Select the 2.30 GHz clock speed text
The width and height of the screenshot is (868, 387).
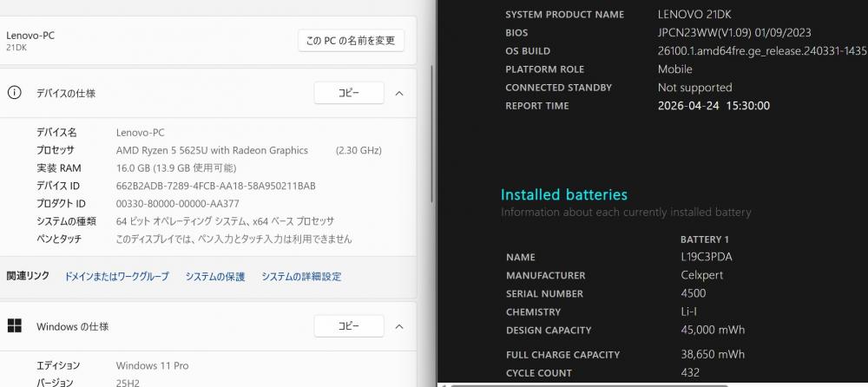tap(358, 150)
